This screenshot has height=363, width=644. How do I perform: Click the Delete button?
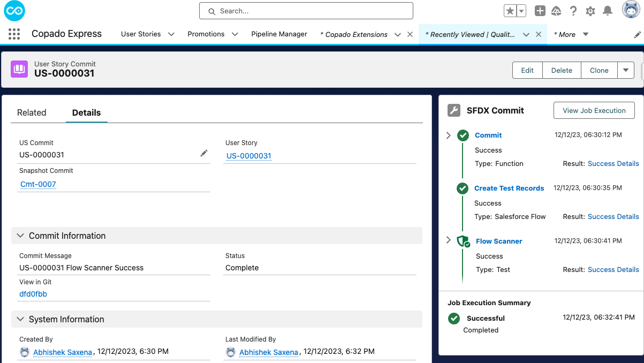point(562,70)
